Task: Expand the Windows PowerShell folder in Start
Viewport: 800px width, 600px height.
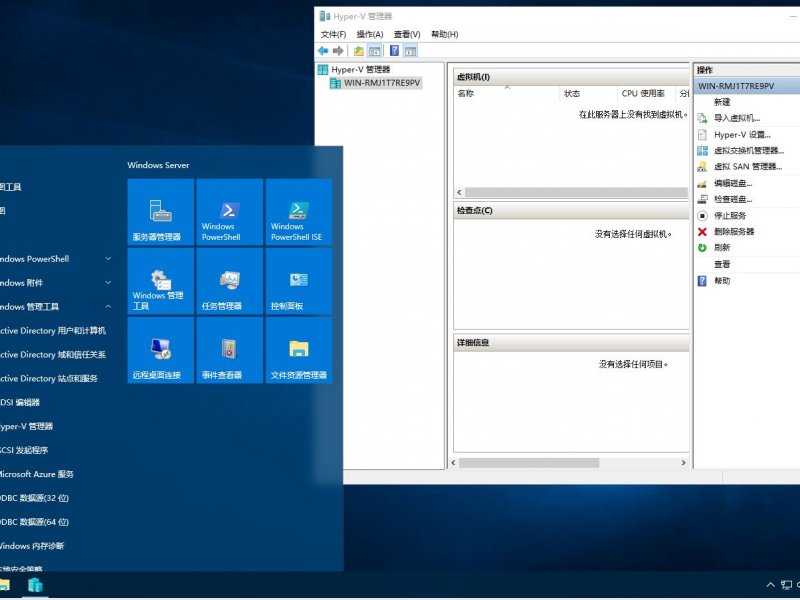Action: (x=55, y=259)
